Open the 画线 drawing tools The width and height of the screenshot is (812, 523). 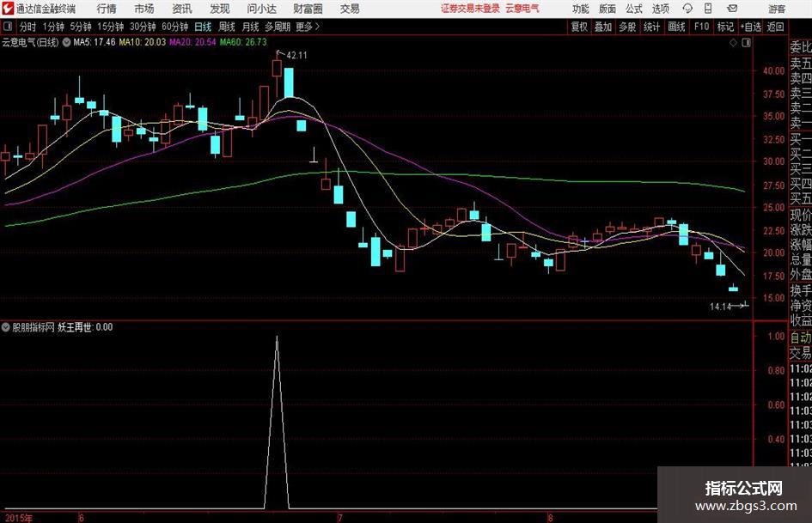tap(676, 27)
